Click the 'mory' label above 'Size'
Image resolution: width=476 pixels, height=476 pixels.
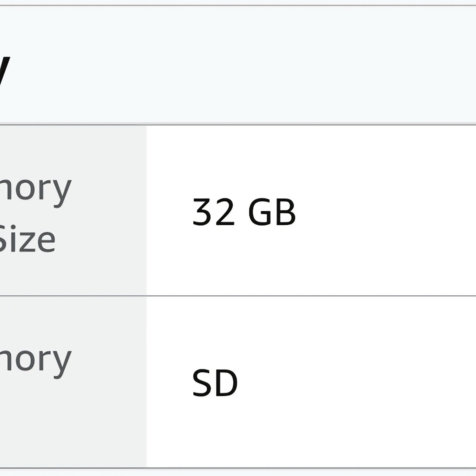[36, 190]
